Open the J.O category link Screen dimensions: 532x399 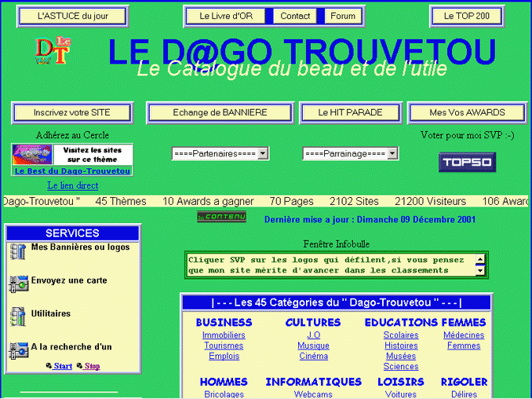tap(314, 335)
